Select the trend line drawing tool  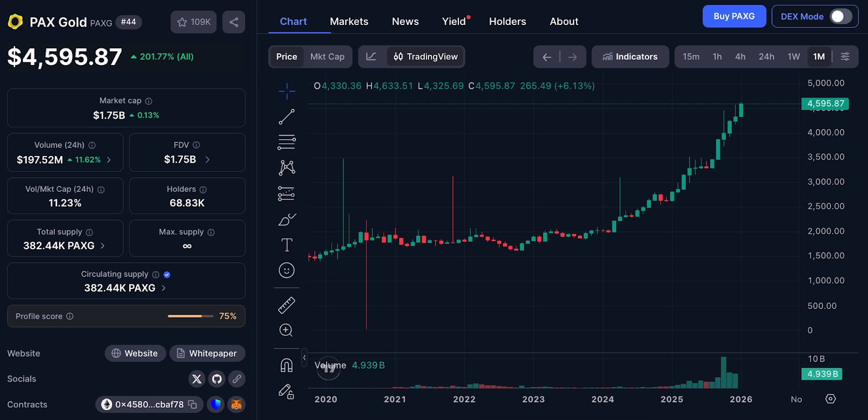[x=286, y=117]
